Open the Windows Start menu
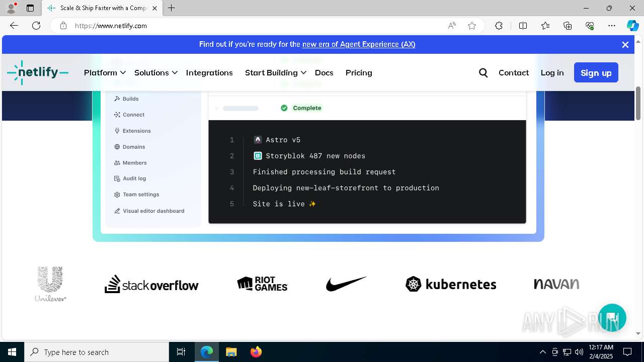This screenshot has height=362, width=644. click(12, 352)
